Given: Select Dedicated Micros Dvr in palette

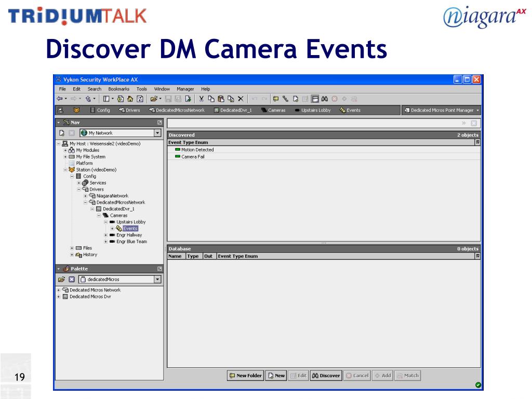Looking at the screenshot, I should tap(90, 297).
